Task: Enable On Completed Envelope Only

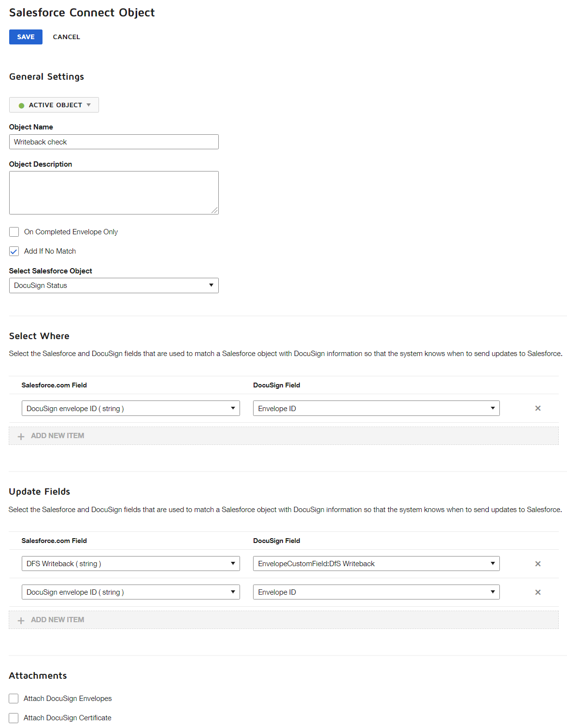Action: [14, 232]
